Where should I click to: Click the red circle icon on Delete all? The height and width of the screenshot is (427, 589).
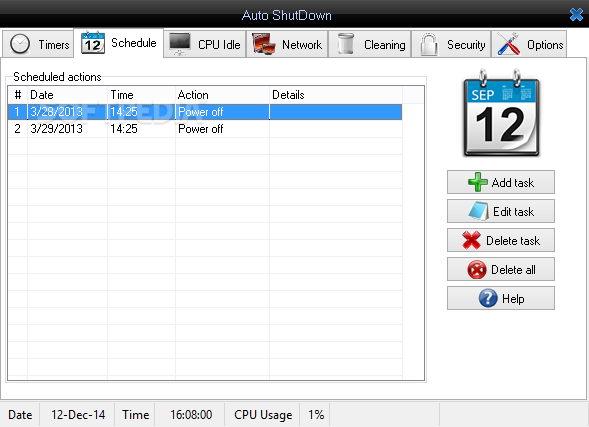pos(477,269)
